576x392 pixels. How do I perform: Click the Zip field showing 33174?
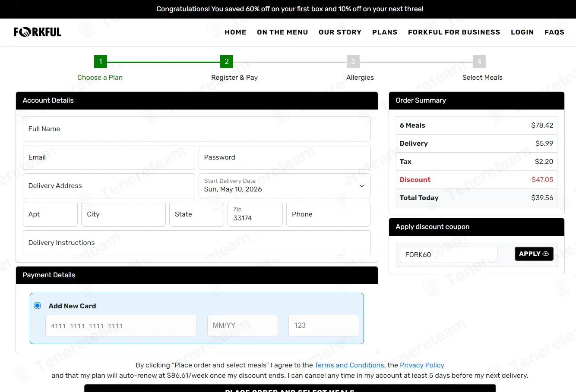255,214
